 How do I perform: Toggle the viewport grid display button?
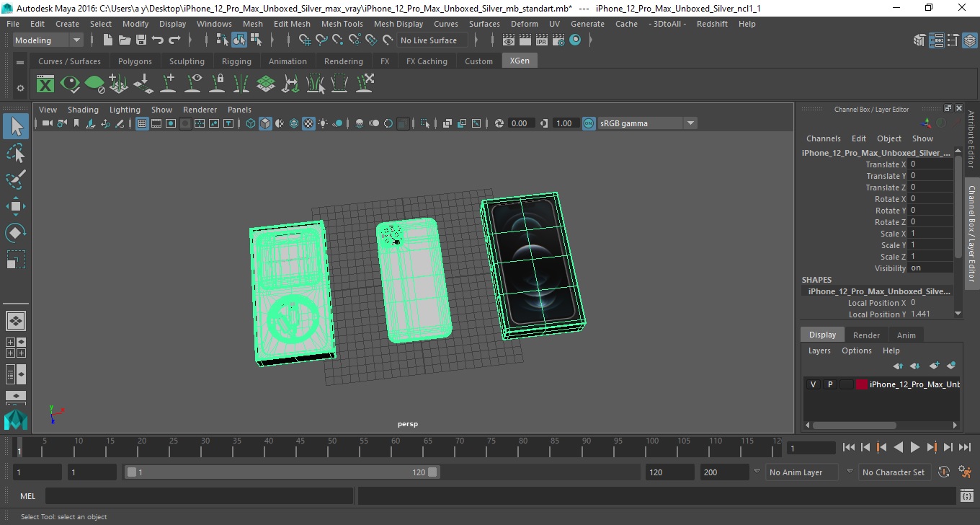(x=142, y=123)
